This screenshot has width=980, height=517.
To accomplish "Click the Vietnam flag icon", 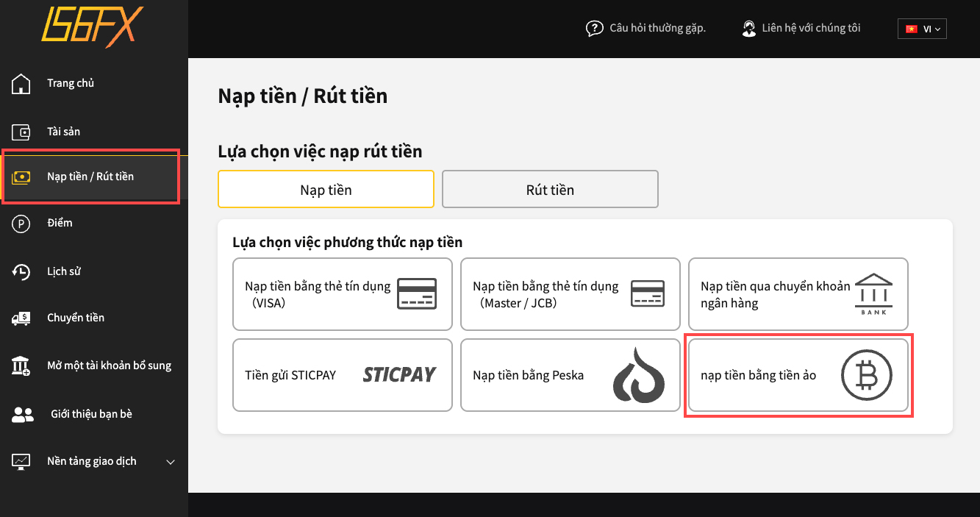I will pyautogui.click(x=912, y=29).
